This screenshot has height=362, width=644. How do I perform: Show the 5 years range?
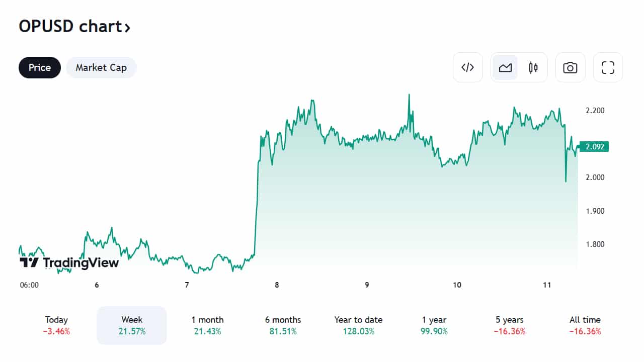click(x=509, y=325)
